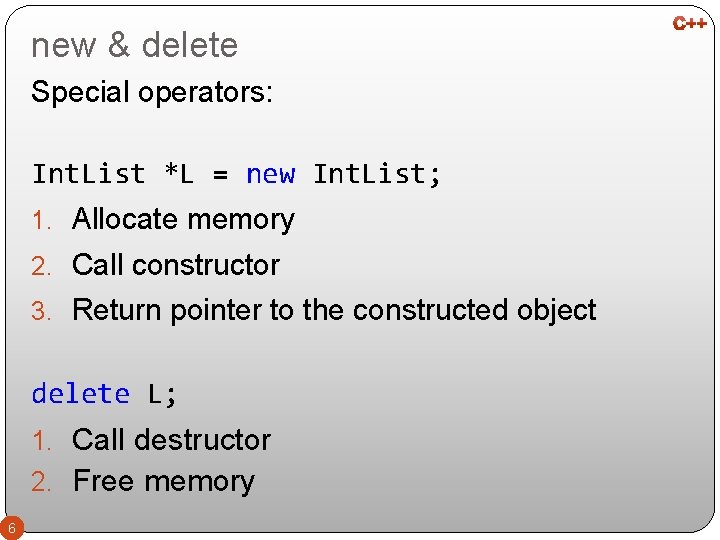
Task: Click the 'L;' after delete keyword
Action: tap(162, 395)
